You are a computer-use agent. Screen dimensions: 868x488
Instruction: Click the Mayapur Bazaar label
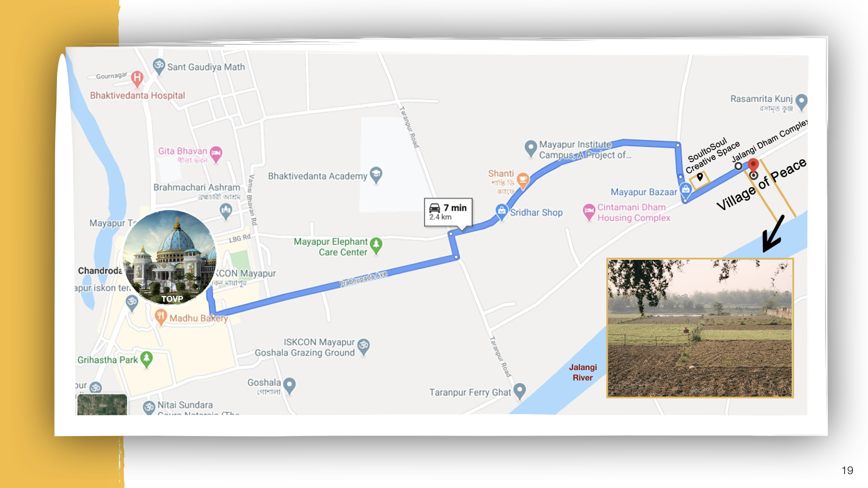click(644, 192)
